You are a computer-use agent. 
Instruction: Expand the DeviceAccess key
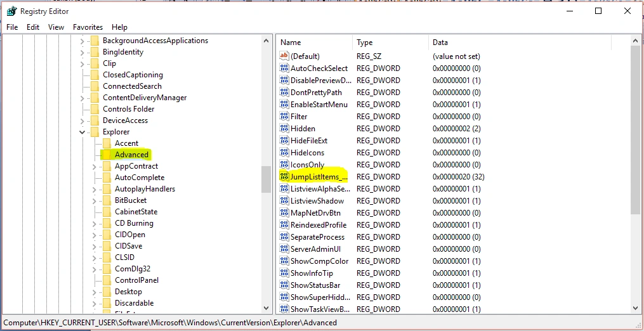tap(82, 120)
